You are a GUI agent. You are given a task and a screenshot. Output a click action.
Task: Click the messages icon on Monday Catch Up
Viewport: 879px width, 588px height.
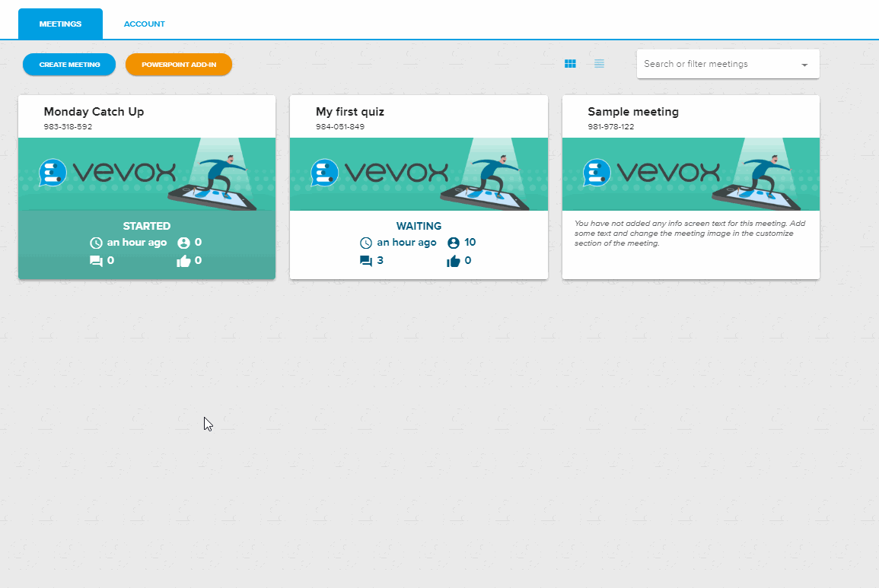[x=96, y=261]
